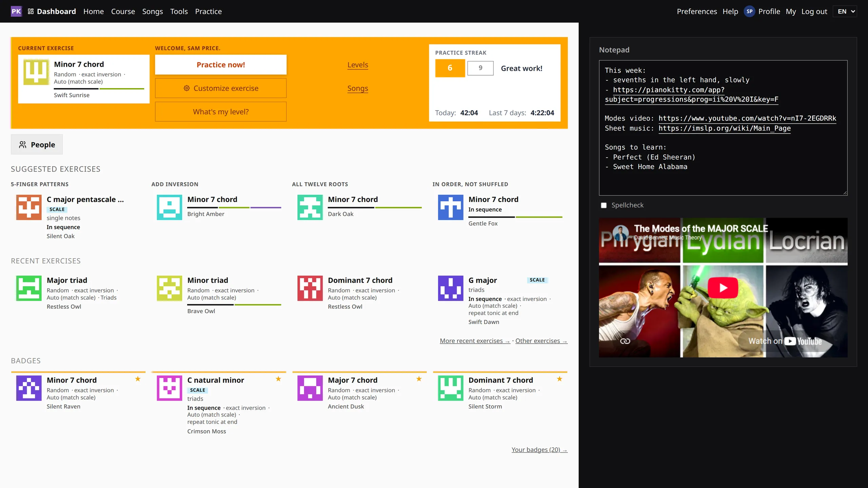
Task: Open the Minor triad Brave Owl icon
Action: click(x=169, y=288)
